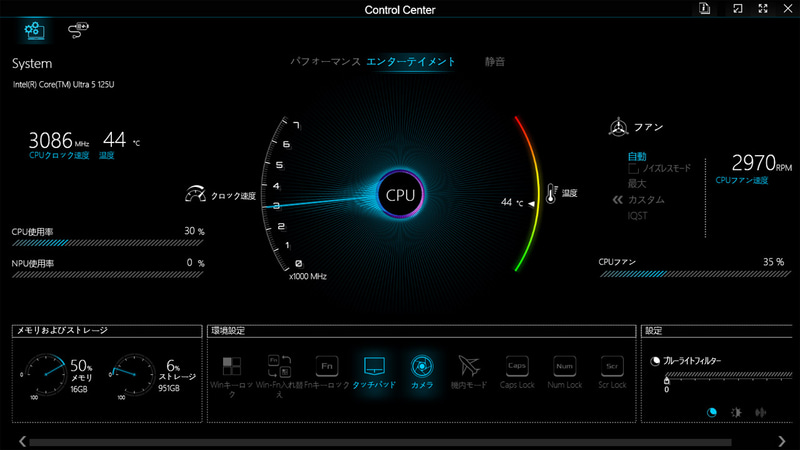800x450 pixels.
Task: Expand custom fan panel with double chevron
Action: point(617,199)
